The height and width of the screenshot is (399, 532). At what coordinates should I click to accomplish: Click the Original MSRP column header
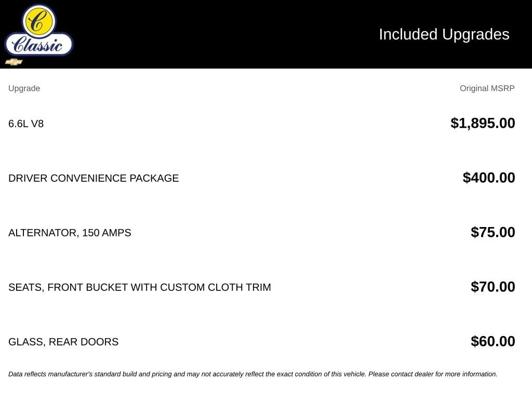(487, 88)
